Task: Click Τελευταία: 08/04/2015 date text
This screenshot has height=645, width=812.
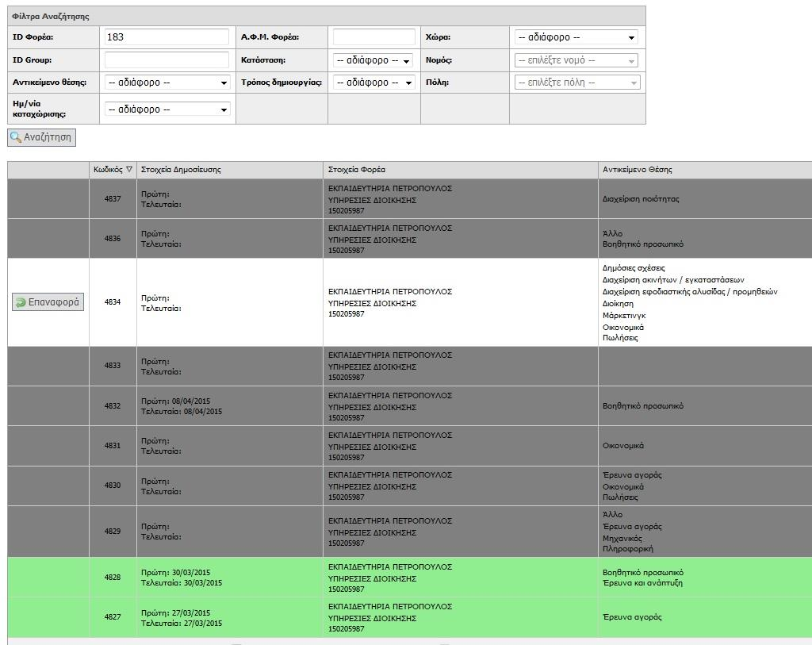Action: pyautogui.click(x=182, y=411)
